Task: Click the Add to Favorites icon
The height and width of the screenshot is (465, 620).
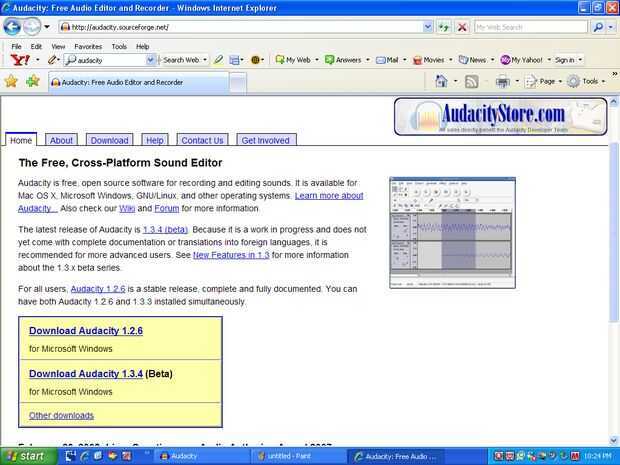Action: (33, 81)
